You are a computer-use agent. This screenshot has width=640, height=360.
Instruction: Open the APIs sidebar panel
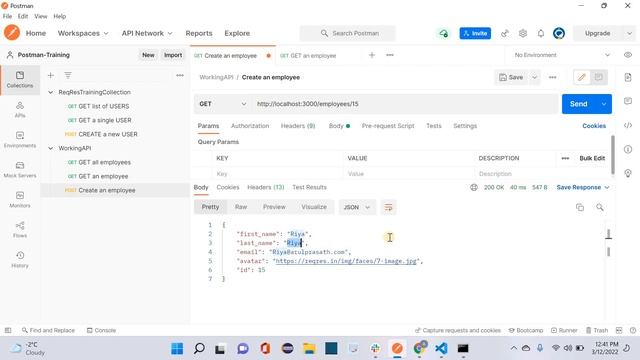[x=20, y=110]
